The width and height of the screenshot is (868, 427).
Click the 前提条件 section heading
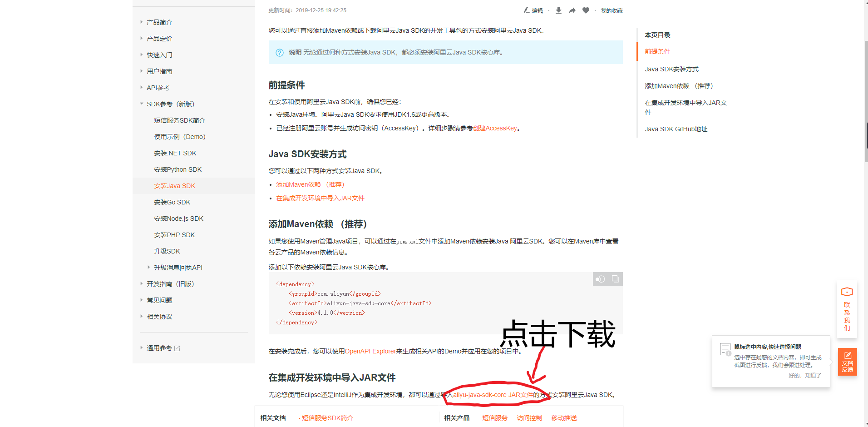(x=286, y=85)
